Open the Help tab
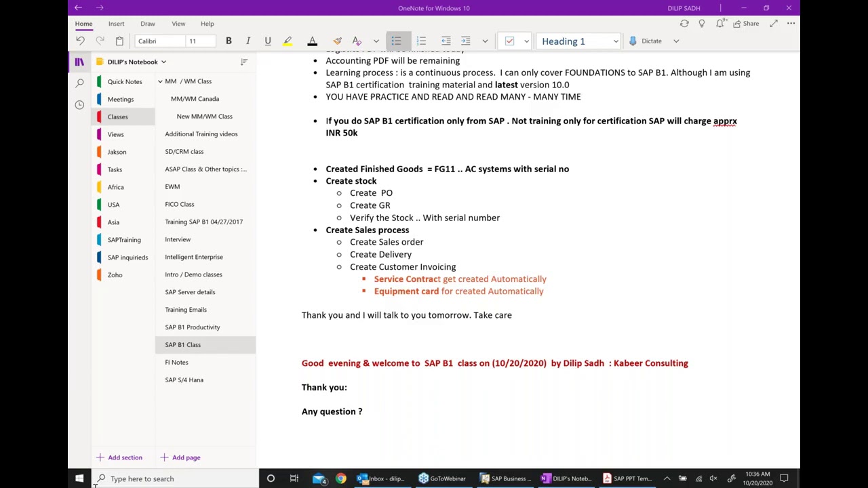 pyautogui.click(x=207, y=24)
